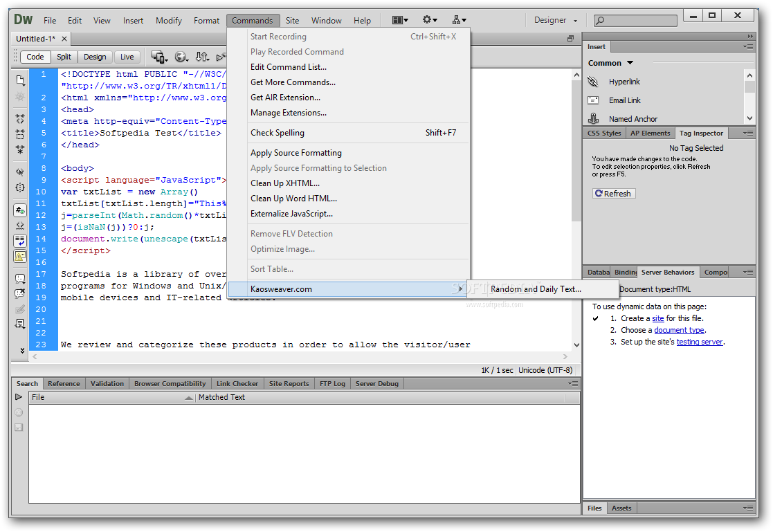Viewport: 773px width, 532px height.
Task: Open Server Behaviors panel options menu
Action: pos(748,272)
